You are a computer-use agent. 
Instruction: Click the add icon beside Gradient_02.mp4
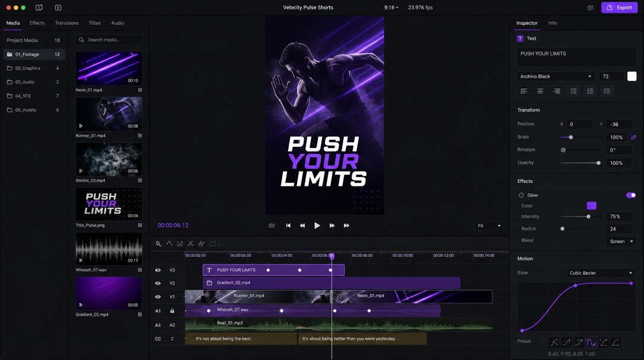[x=140, y=314]
